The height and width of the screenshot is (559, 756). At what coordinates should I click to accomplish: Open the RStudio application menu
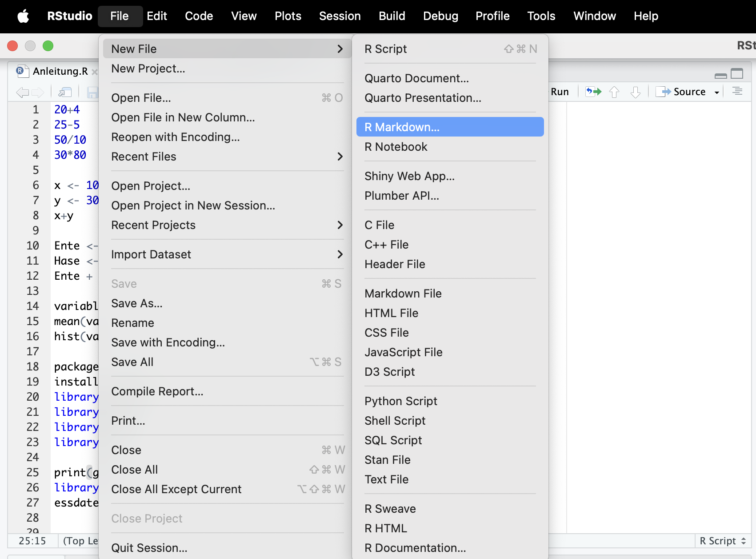[x=70, y=16]
